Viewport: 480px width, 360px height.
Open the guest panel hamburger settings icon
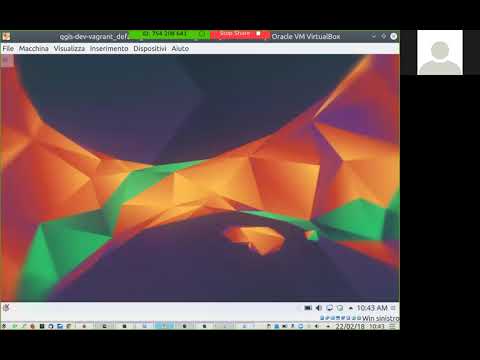[394, 308]
